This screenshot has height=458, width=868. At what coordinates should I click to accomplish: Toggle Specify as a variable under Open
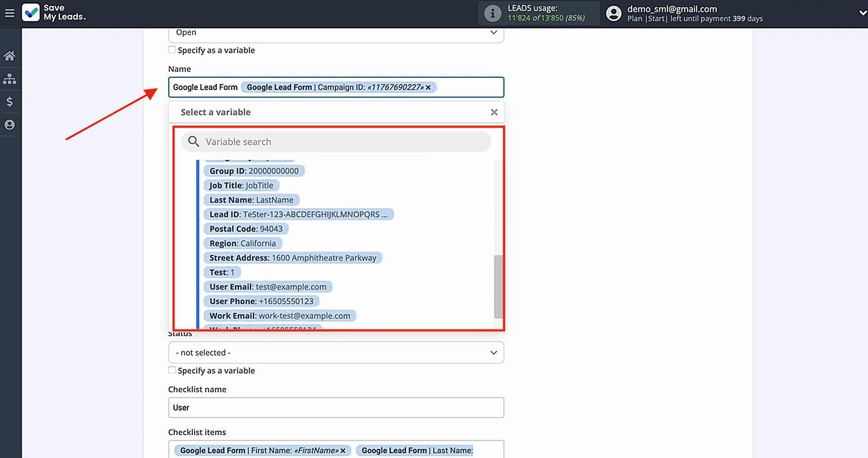tap(172, 50)
